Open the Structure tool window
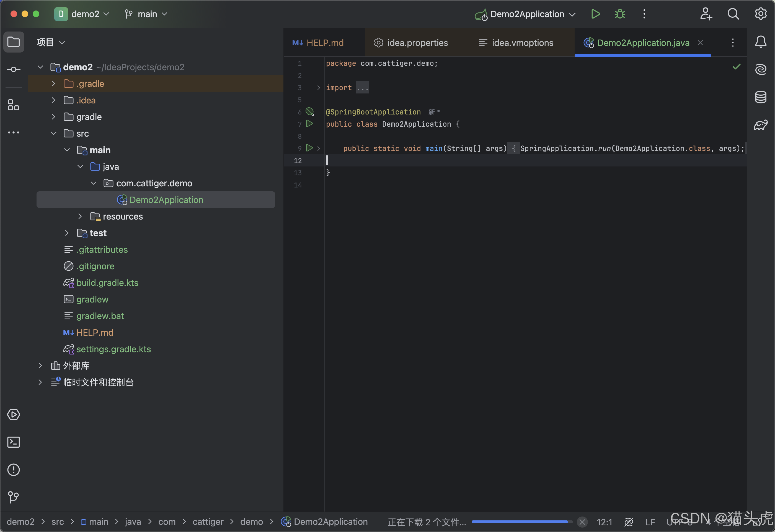Image resolution: width=775 pixels, height=532 pixels. coord(14,105)
